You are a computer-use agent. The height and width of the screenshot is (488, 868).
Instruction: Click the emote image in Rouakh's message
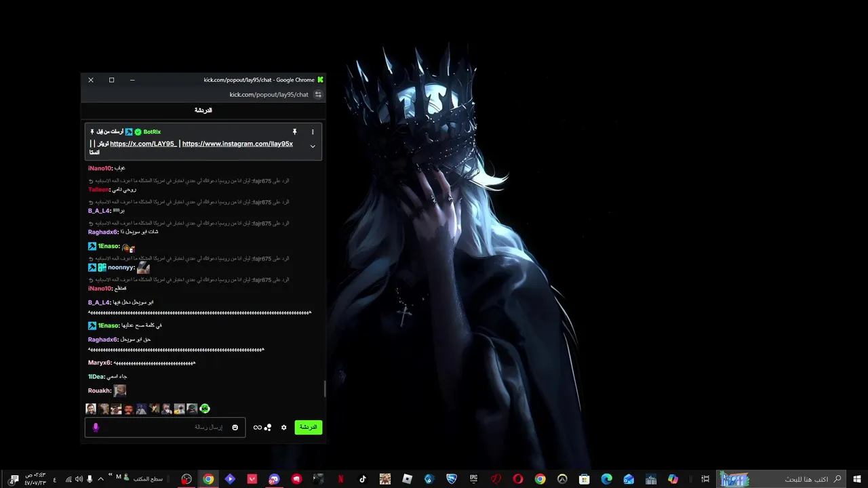[x=120, y=390]
